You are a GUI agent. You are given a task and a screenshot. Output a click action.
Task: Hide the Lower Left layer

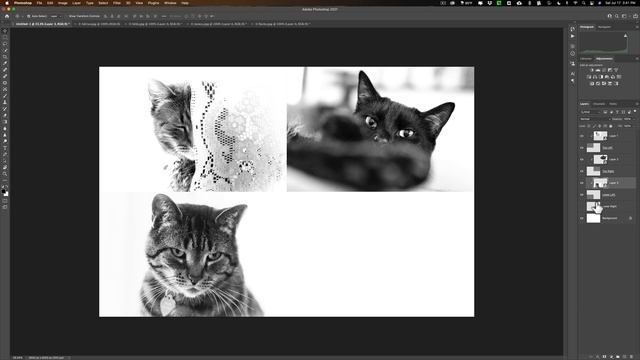pos(582,195)
